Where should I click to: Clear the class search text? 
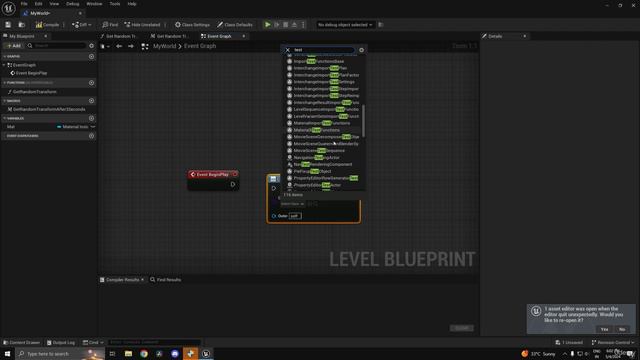pos(287,50)
